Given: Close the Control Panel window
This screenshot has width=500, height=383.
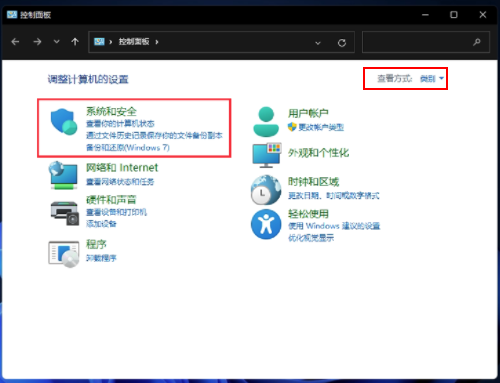Looking at the screenshot, I should (x=483, y=15).
